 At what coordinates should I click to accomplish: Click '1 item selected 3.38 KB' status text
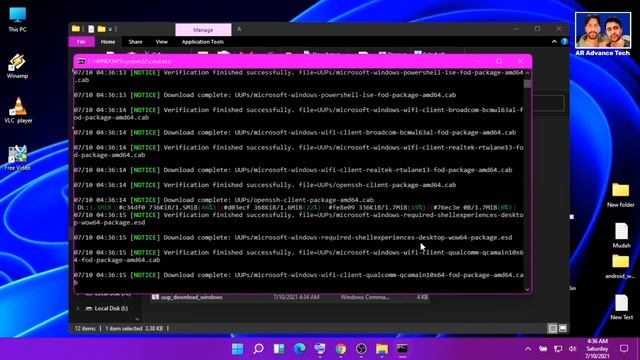[x=134, y=329]
